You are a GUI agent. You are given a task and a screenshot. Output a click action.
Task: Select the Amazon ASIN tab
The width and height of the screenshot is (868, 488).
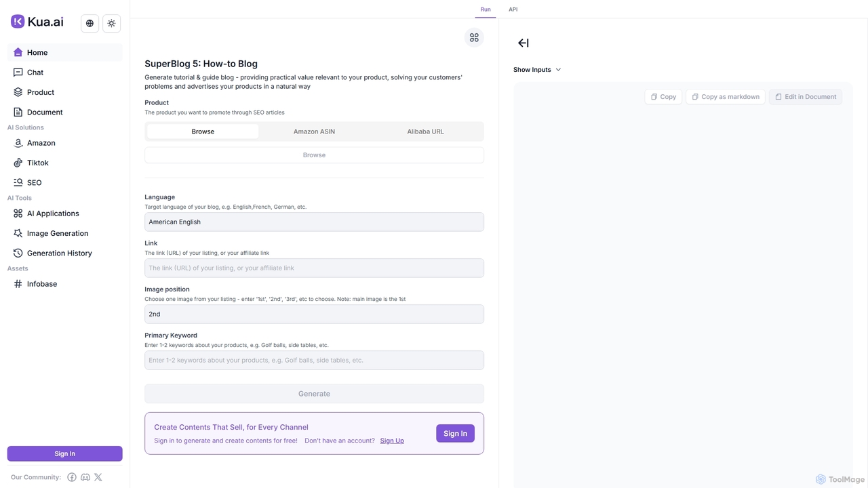[314, 131]
